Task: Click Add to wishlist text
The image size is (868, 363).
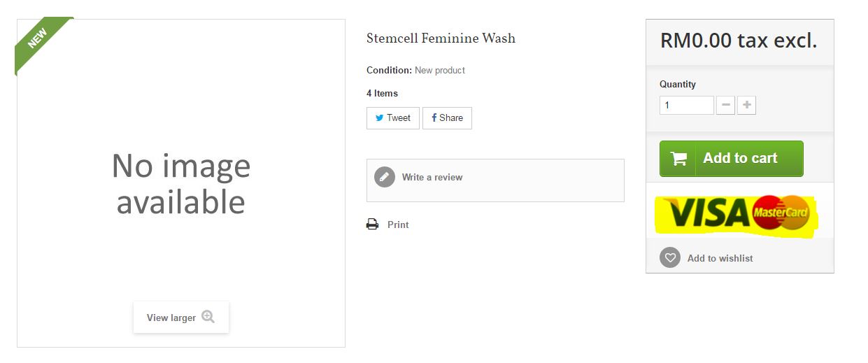Action: click(720, 259)
